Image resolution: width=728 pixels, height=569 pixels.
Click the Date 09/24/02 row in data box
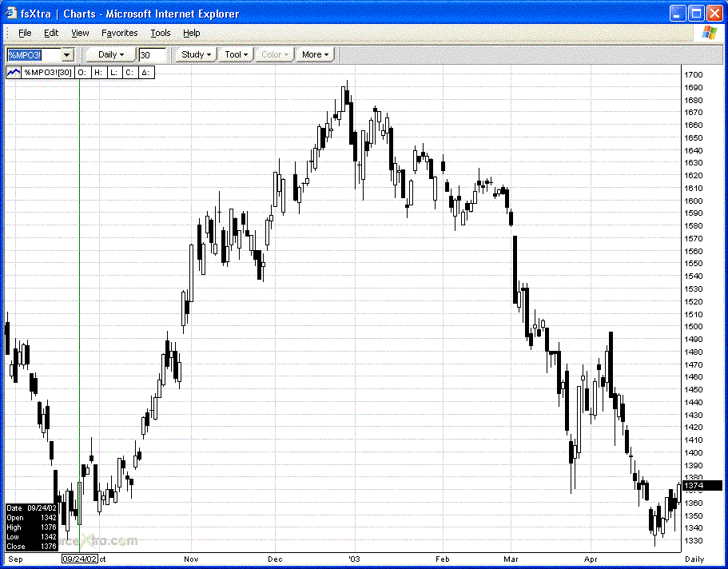[x=32, y=508]
